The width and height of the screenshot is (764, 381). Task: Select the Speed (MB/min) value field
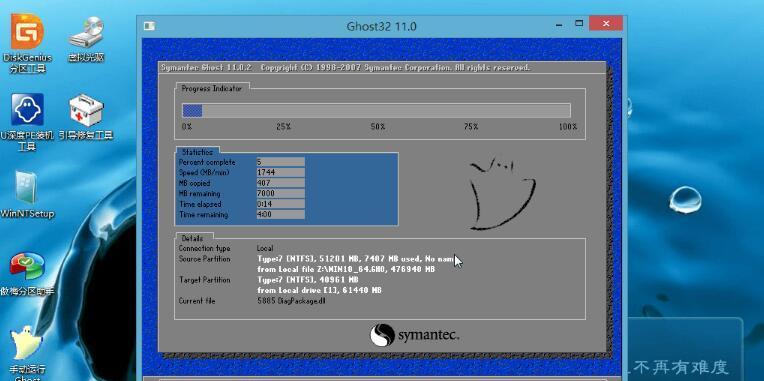(x=280, y=172)
